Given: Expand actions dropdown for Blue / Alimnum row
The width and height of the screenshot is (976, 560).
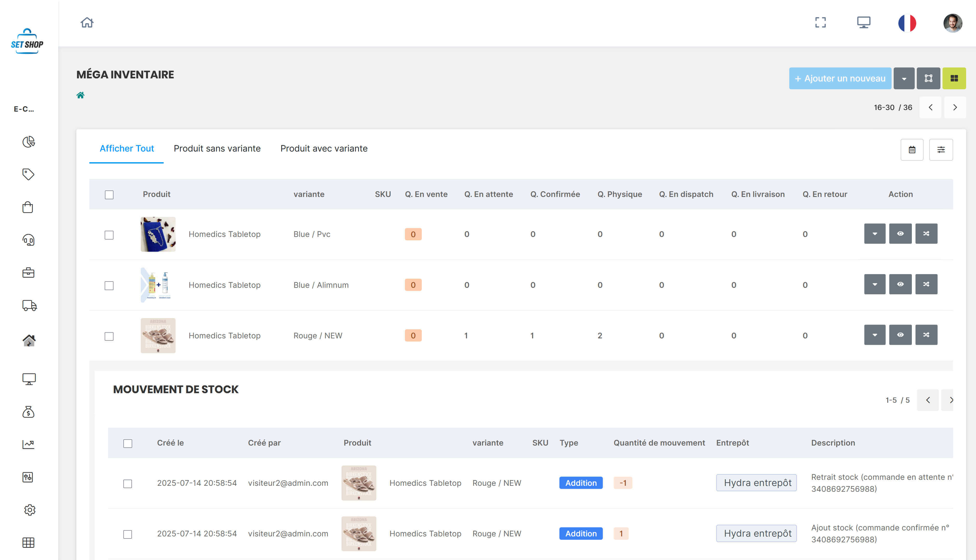Looking at the screenshot, I should (874, 284).
